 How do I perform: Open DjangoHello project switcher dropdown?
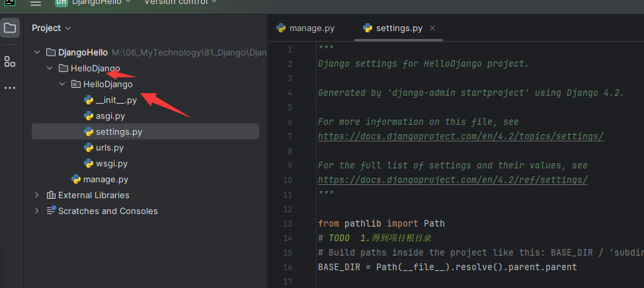coord(101,3)
